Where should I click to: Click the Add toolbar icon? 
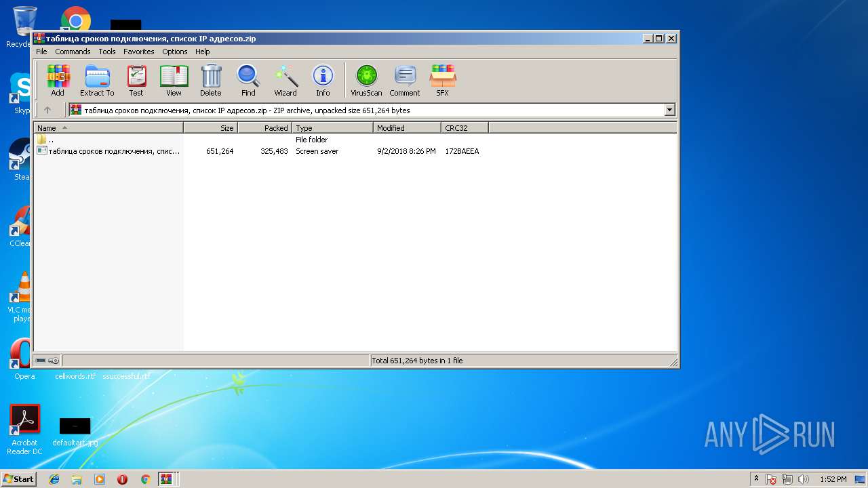pyautogui.click(x=58, y=81)
